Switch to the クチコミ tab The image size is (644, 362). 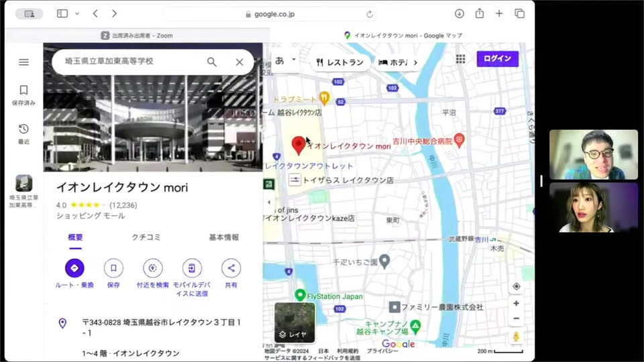click(146, 237)
